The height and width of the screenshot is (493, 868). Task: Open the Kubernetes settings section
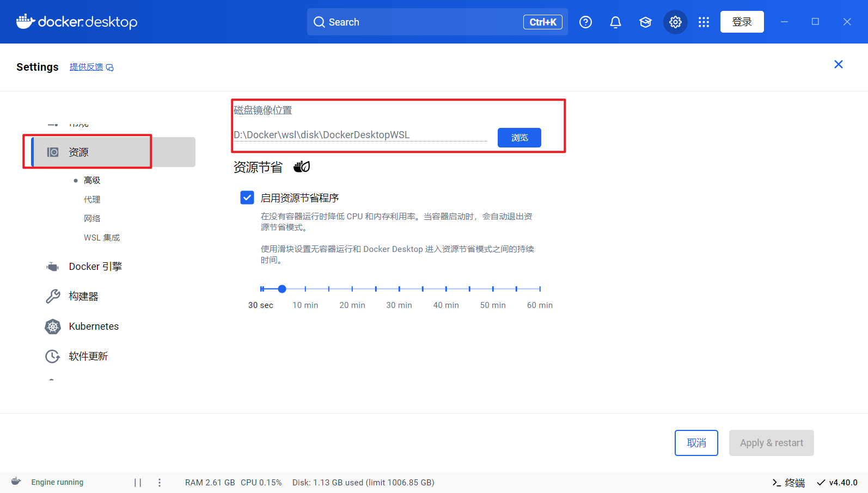[94, 326]
